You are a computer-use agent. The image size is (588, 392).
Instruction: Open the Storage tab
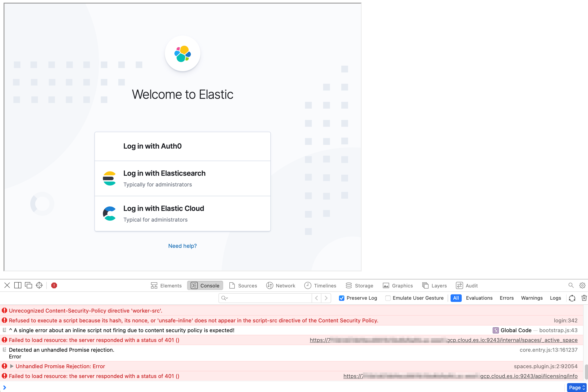359,285
